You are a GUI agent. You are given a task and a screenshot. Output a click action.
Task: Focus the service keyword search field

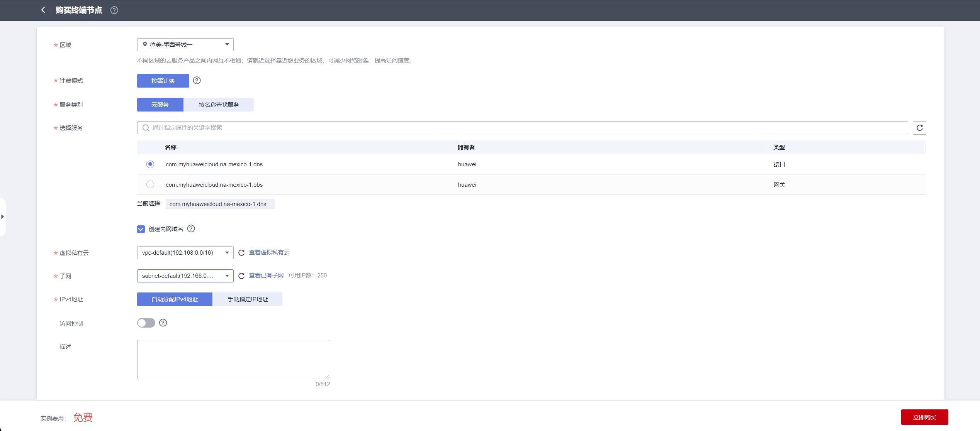pos(522,128)
